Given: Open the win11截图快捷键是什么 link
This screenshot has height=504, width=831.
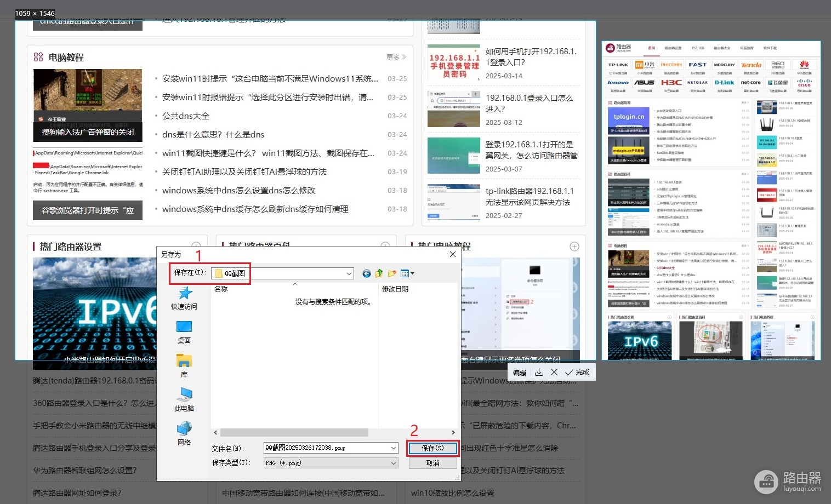Looking at the screenshot, I should (269, 153).
